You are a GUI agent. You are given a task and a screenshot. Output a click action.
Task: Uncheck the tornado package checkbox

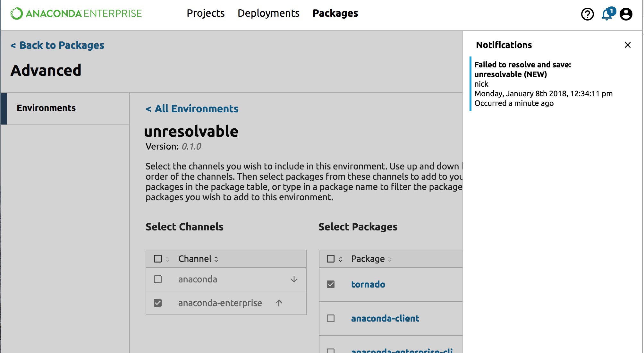coord(331,284)
